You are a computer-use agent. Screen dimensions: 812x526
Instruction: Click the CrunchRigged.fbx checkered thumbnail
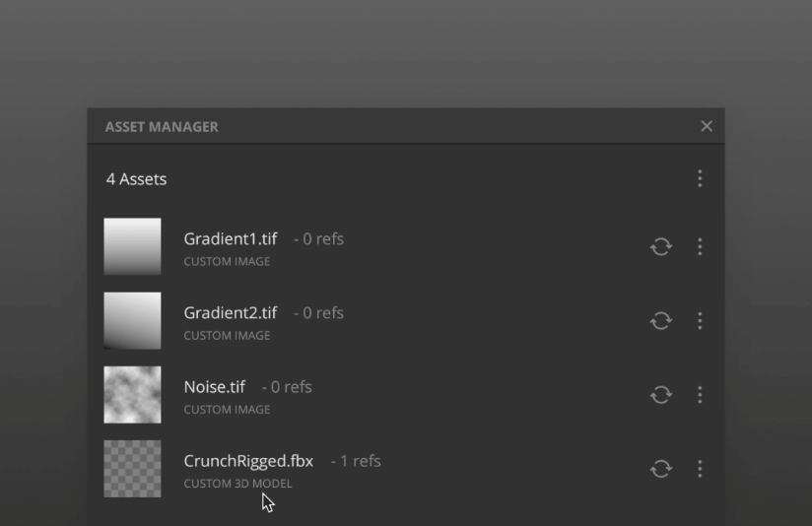pyautogui.click(x=132, y=469)
